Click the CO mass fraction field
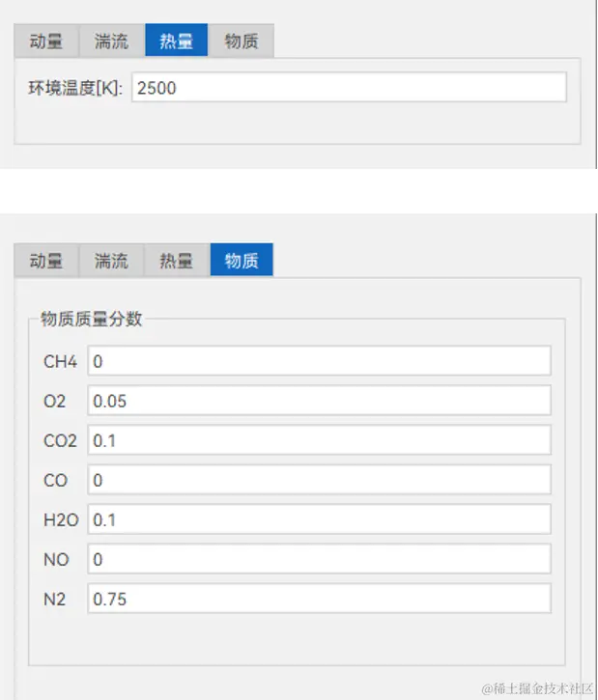The image size is (598, 700). click(x=320, y=480)
